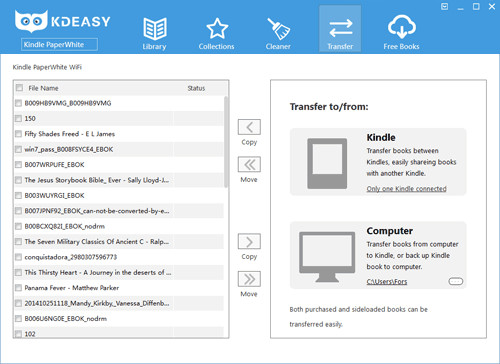The height and width of the screenshot is (364, 500).
Task: Select the 'Panama Fever - Matthew Parker' row
Action: pyautogui.click(x=119, y=288)
